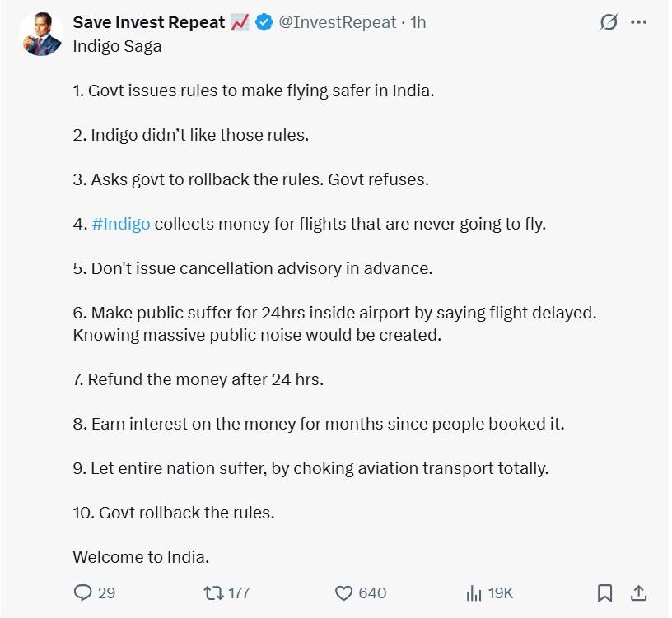Click the 177 reposts count
672x618 pixels.
[239, 592]
